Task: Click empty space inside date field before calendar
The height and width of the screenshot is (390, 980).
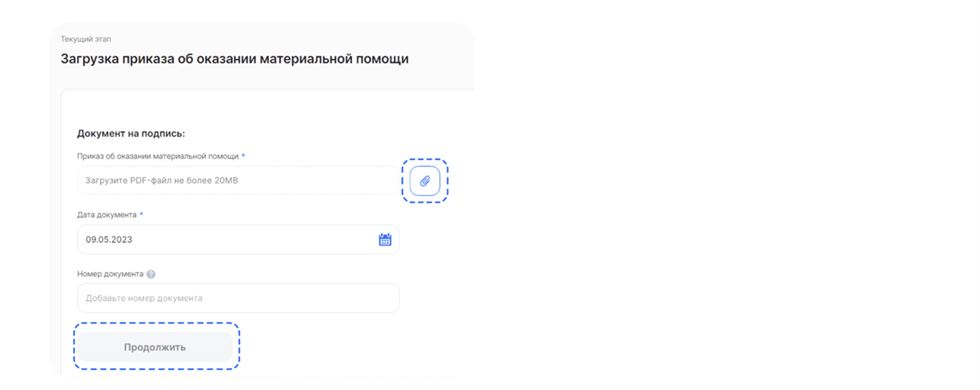Action: pyautogui.click(x=255, y=239)
